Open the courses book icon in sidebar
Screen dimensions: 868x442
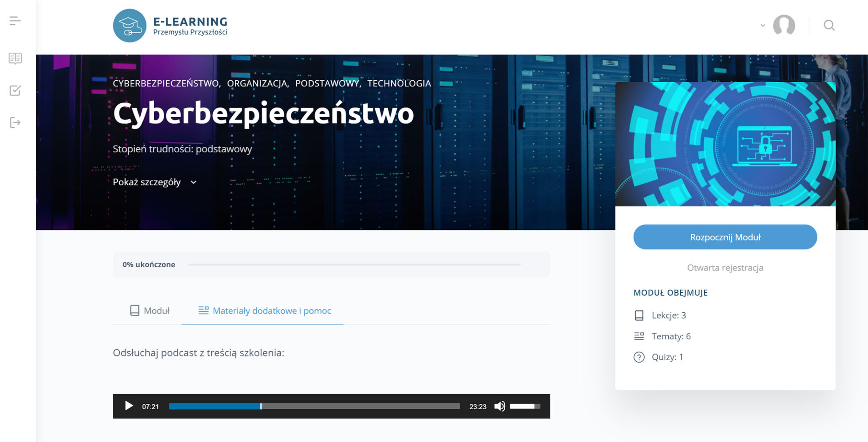point(15,58)
